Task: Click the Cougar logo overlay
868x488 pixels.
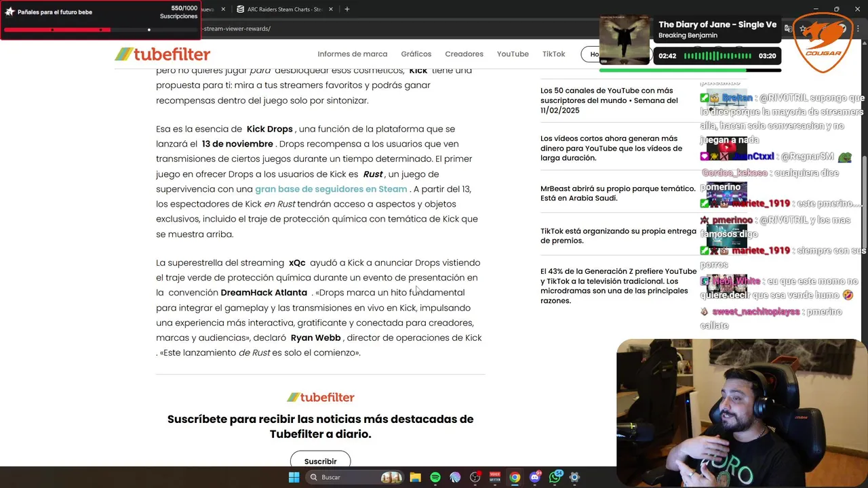Action: pos(823,42)
